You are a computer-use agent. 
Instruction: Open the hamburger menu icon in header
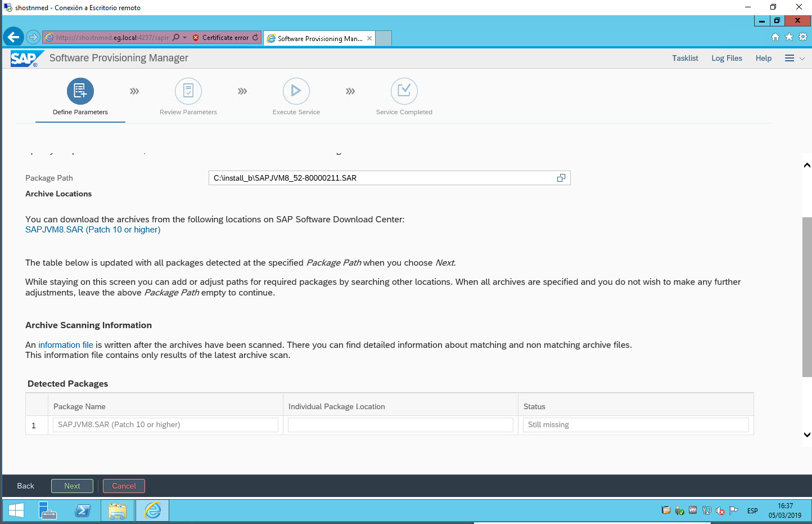(790, 59)
